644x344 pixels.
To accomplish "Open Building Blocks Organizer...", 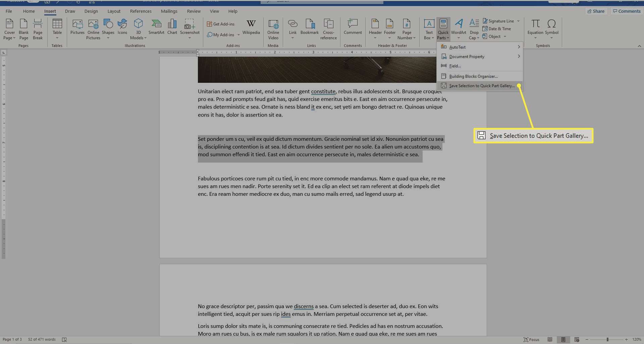I will coord(480,76).
